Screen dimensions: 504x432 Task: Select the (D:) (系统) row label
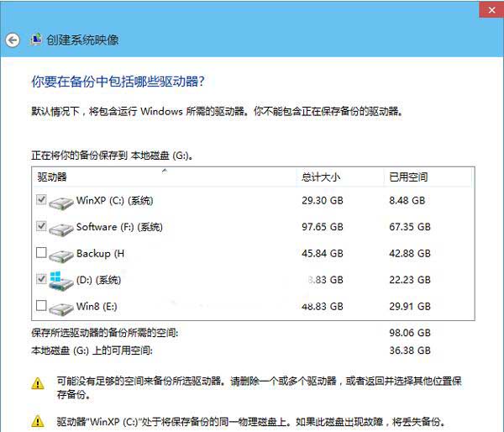click(x=98, y=280)
